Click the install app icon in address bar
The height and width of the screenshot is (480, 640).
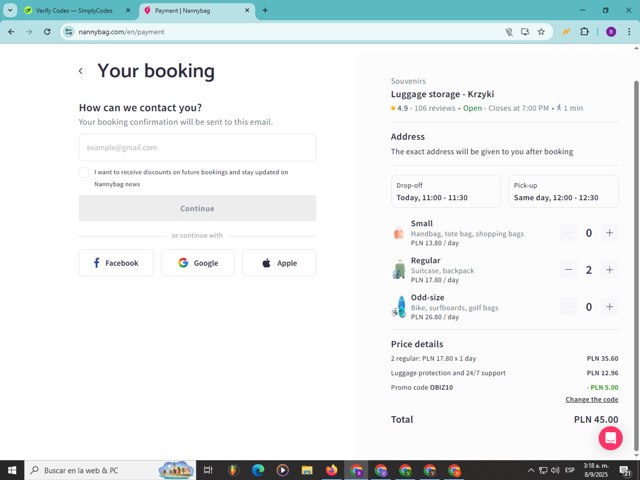pyautogui.click(x=525, y=32)
